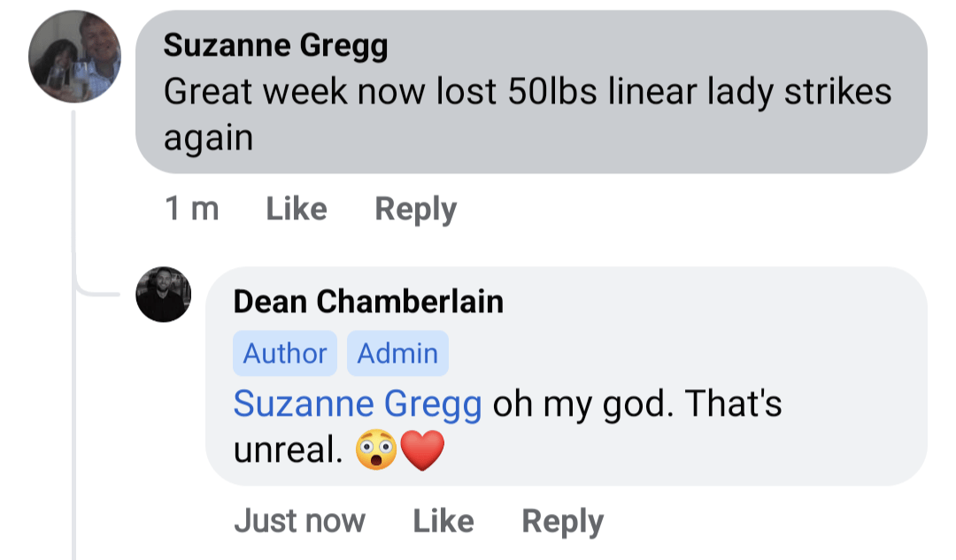The height and width of the screenshot is (560, 956).
Task: Click the Author badge
Action: (285, 353)
